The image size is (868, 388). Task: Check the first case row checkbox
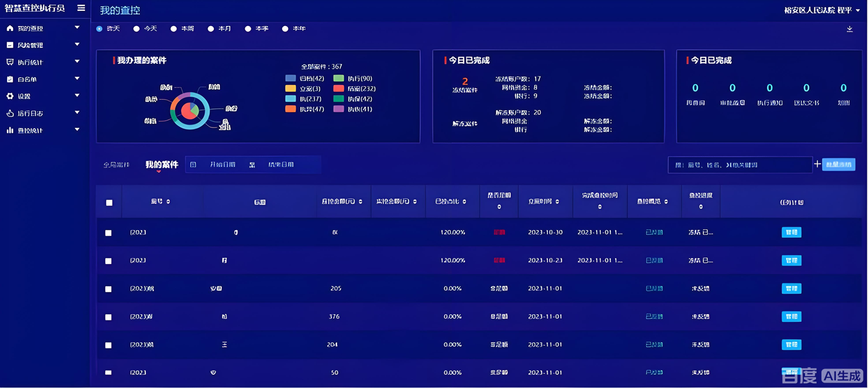tap(108, 233)
